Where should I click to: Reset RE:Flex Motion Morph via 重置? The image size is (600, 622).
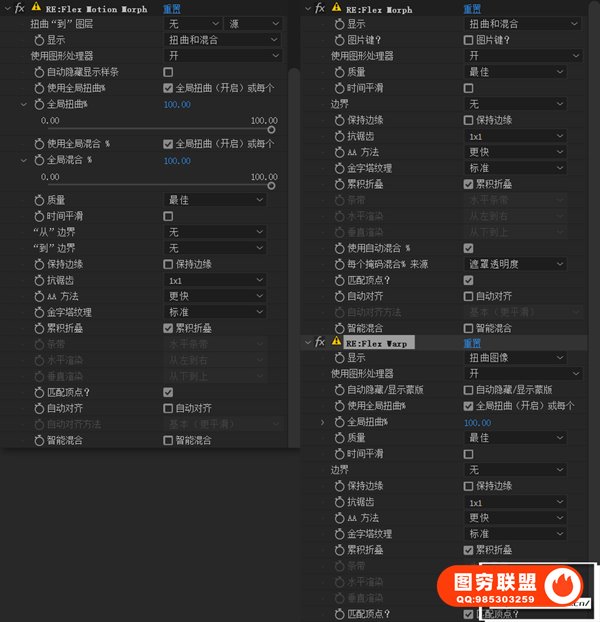point(172,8)
